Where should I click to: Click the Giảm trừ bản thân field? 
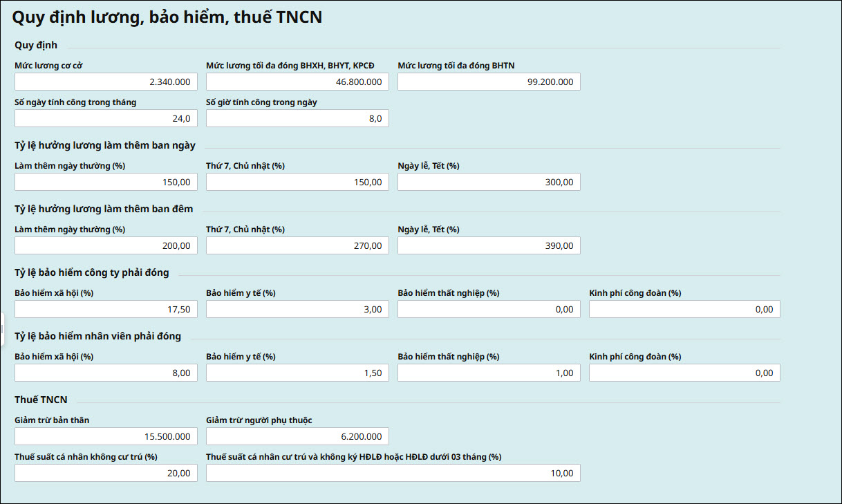point(106,437)
